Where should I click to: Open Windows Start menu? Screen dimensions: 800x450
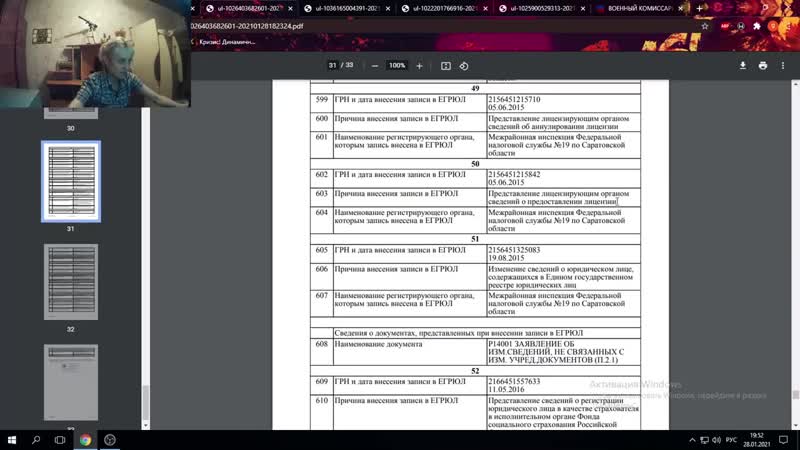click(11, 439)
